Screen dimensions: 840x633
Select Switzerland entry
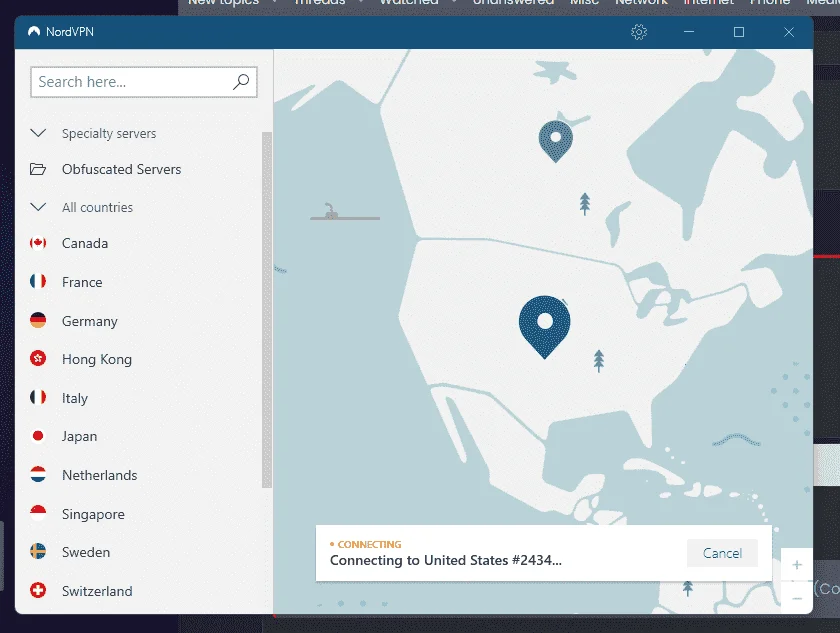click(97, 591)
